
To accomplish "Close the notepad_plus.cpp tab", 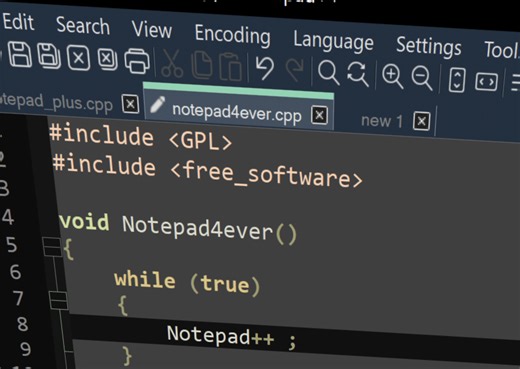I will pos(130,104).
